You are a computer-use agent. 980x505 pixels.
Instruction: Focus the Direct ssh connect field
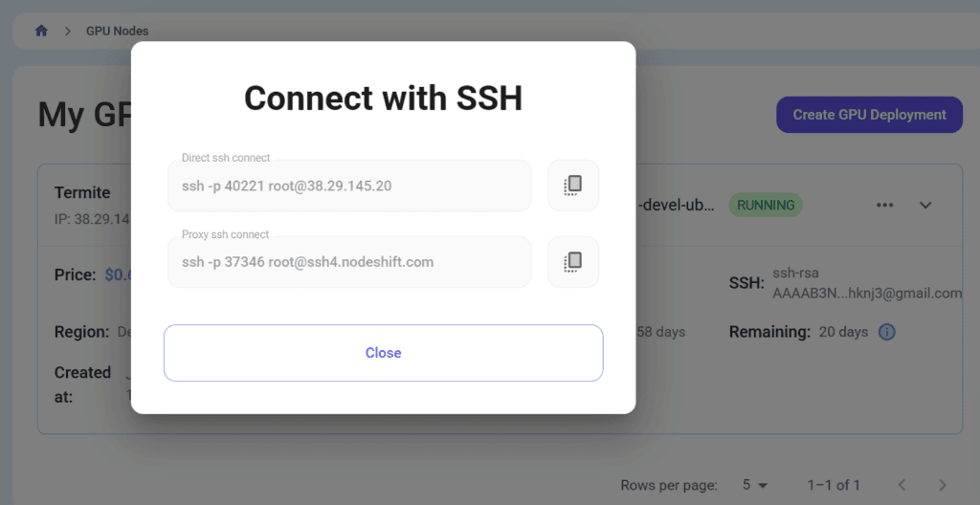(x=348, y=186)
